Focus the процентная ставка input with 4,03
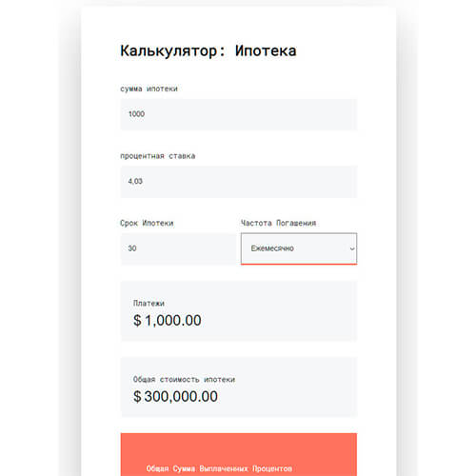 (x=239, y=182)
